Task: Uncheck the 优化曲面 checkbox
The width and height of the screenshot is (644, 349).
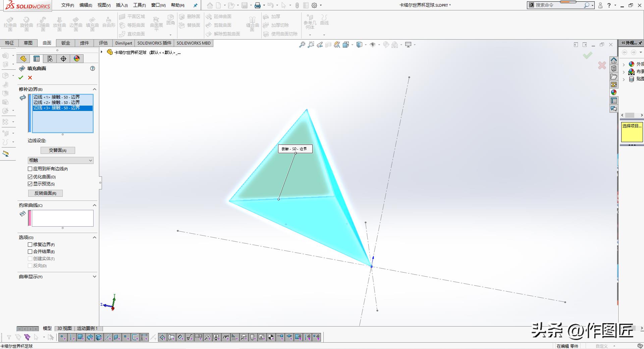Action: point(30,177)
